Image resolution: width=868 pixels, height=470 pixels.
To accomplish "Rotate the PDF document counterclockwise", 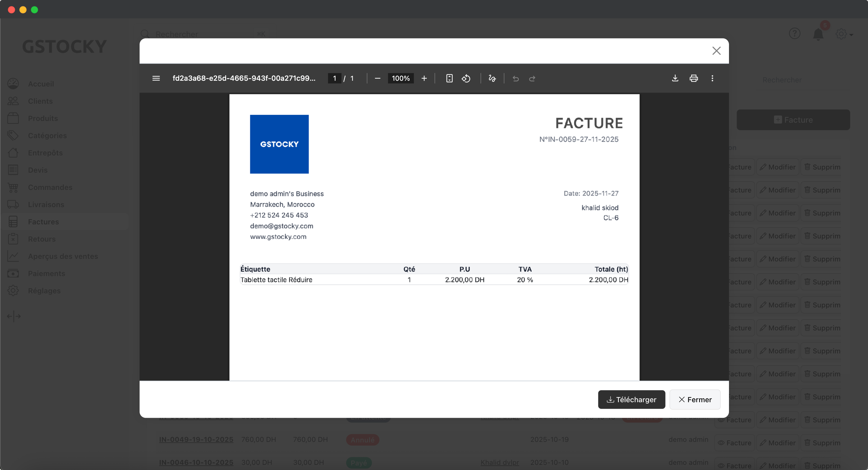I will (x=466, y=78).
